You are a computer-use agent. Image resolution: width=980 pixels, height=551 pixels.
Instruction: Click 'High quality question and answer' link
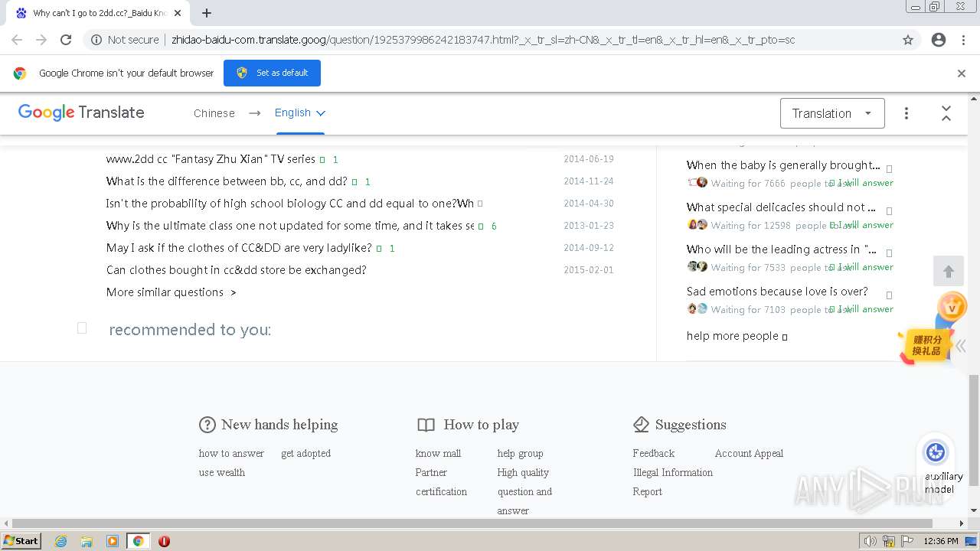tap(524, 491)
